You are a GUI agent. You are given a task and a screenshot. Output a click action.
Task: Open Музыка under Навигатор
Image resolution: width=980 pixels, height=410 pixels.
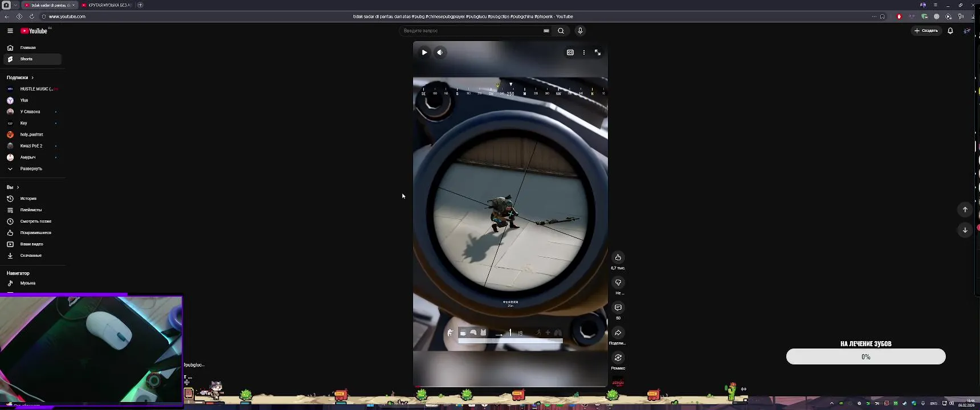coord(32,283)
